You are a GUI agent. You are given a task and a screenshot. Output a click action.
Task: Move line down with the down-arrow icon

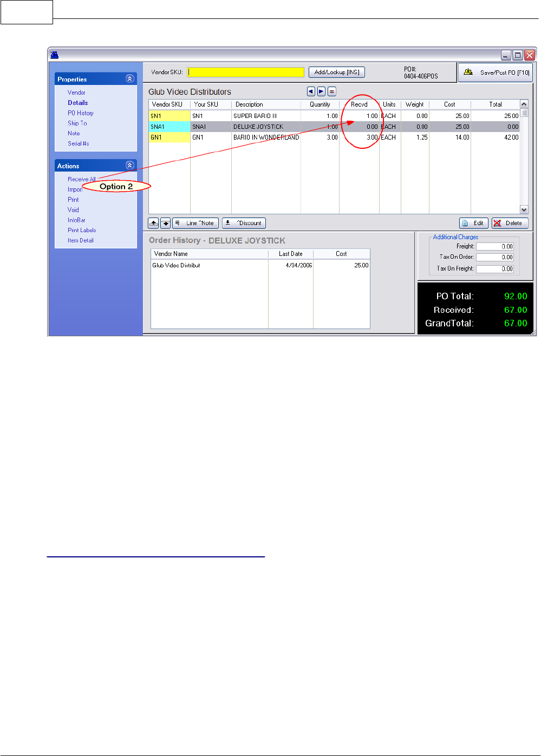[165, 223]
